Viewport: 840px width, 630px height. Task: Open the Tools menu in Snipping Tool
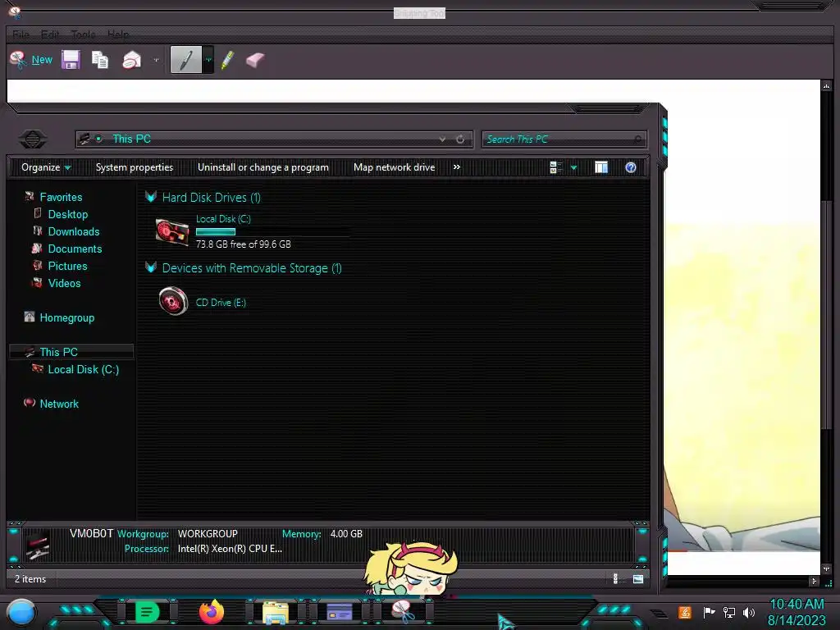point(83,34)
